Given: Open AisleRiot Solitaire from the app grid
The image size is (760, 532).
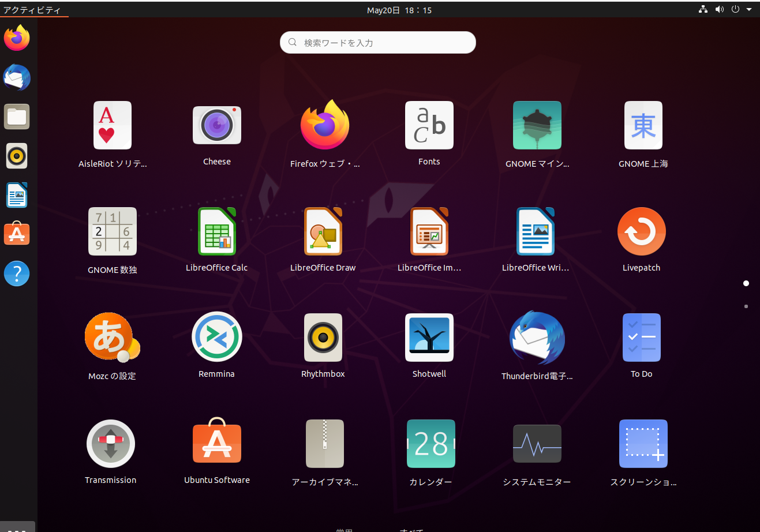Looking at the screenshot, I should [x=113, y=126].
